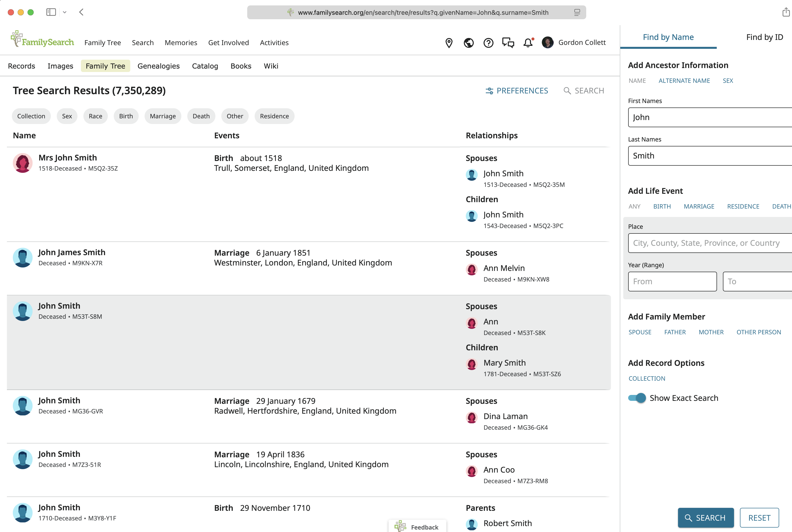Open the Death filter chip
This screenshot has height=532, width=792.
[201, 116]
